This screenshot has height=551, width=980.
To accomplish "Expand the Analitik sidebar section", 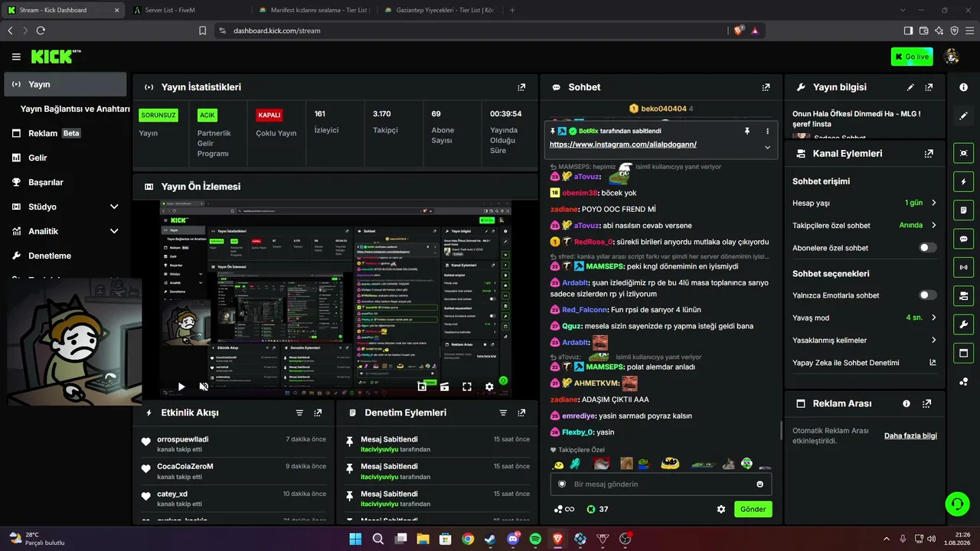I will pyautogui.click(x=114, y=231).
